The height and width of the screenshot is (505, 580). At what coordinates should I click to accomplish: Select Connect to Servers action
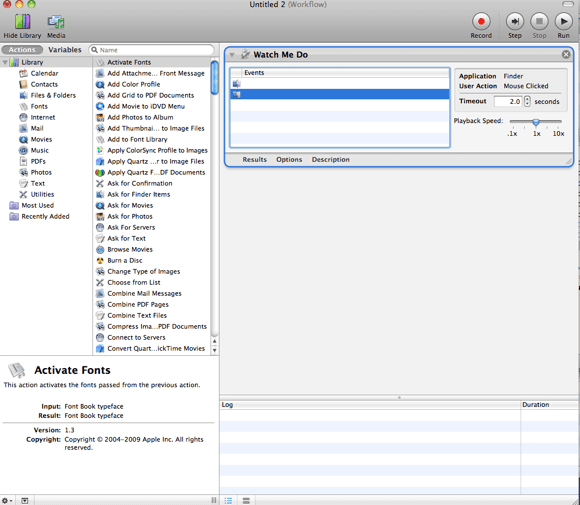click(x=152, y=337)
